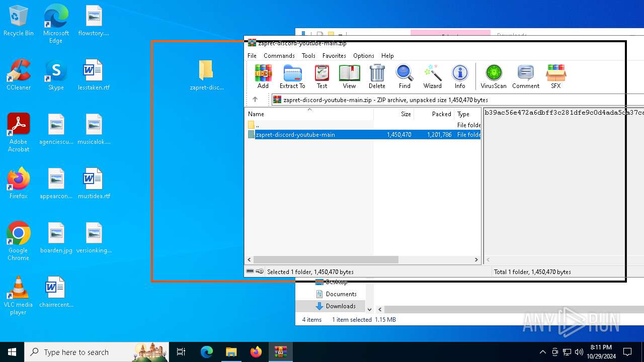Click the file list scroll-right arrow
This screenshot has height=362, width=644.
(x=476, y=260)
